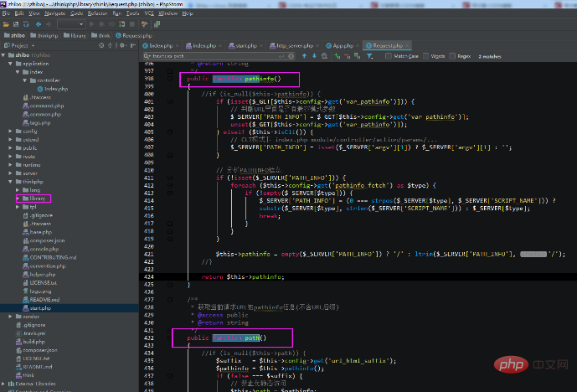Click the Project Structure toolbar icon
The width and height of the screenshot is (577, 392).
[x=157, y=24]
